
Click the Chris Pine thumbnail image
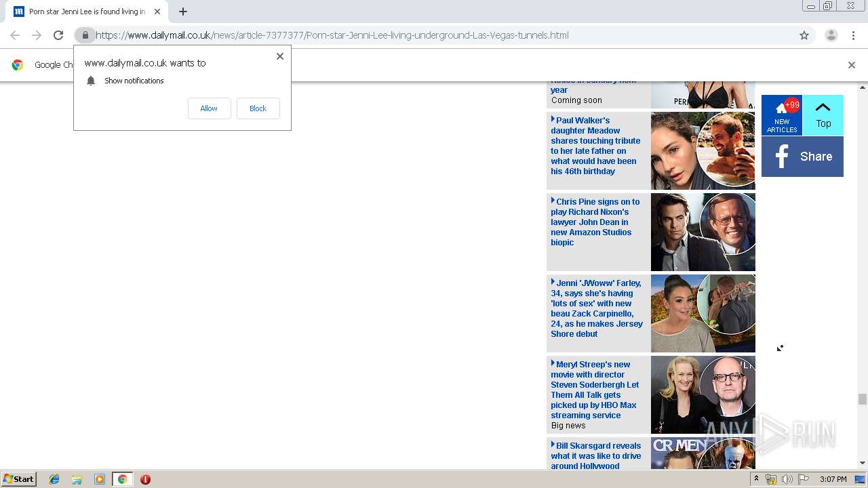(703, 232)
